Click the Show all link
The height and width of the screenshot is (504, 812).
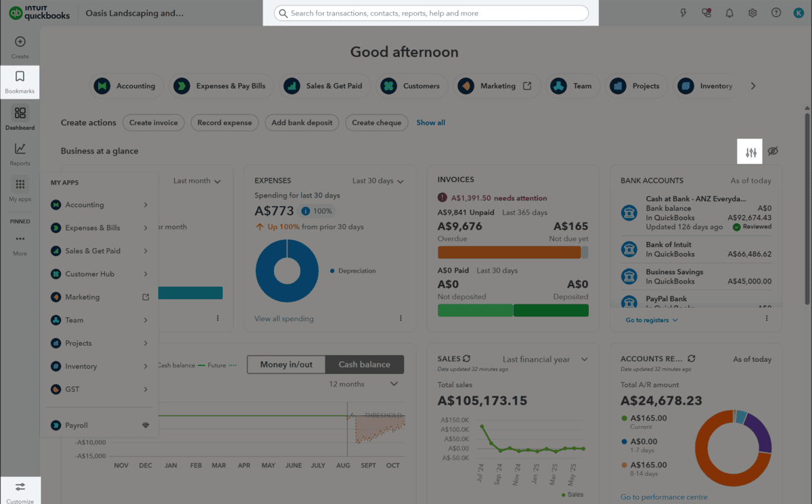pyautogui.click(x=430, y=122)
